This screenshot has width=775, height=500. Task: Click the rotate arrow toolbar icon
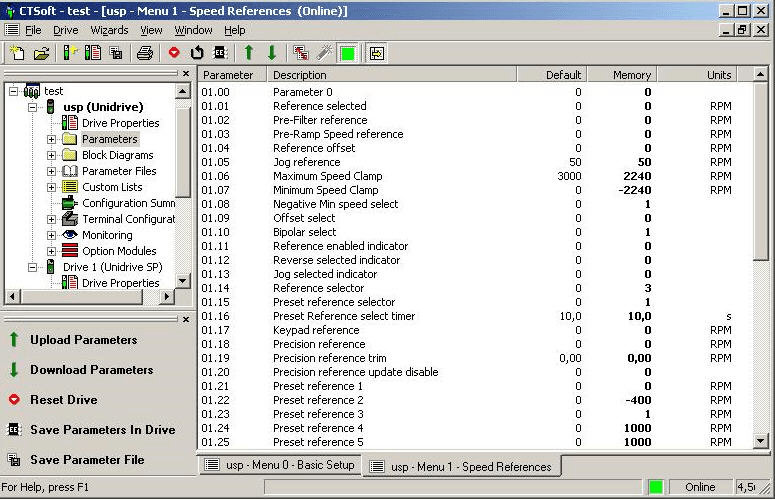[x=197, y=52]
